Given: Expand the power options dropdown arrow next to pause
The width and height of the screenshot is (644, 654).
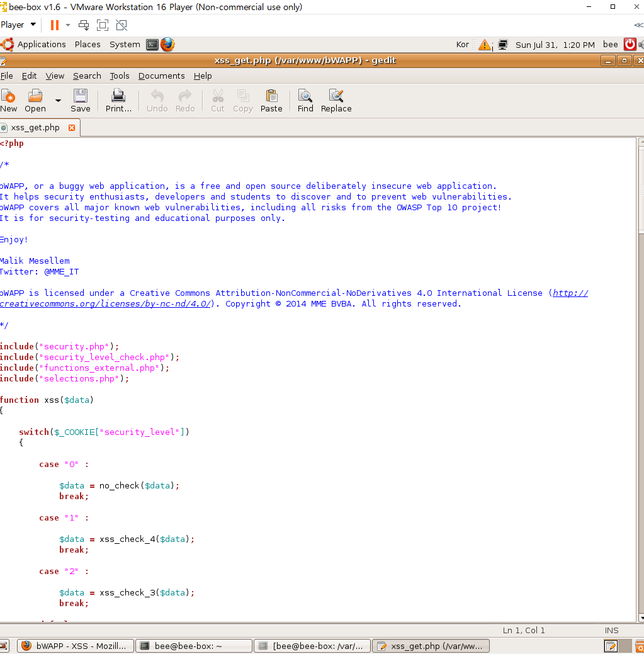Looking at the screenshot, I should [x=68, y=25].
